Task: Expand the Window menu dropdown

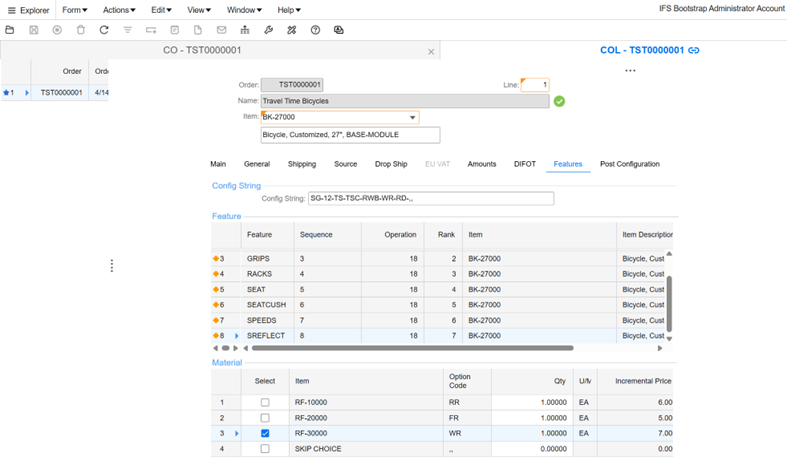Action: tap(243, 10)
